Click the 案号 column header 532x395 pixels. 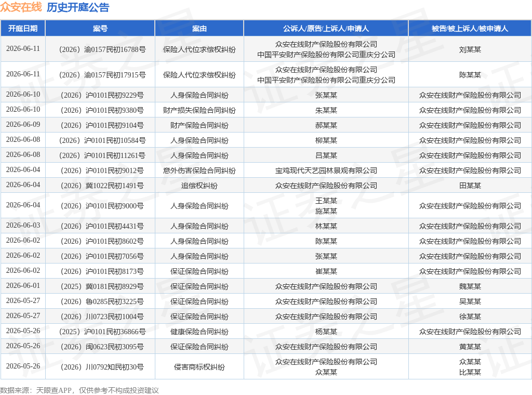[x=100, y=29]
